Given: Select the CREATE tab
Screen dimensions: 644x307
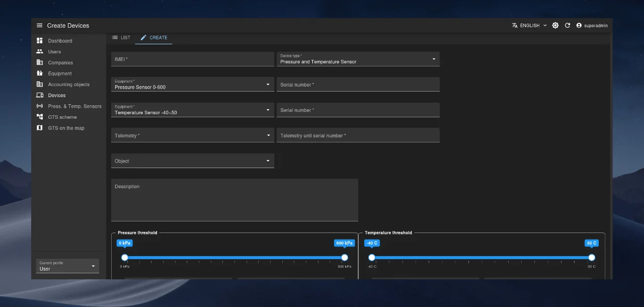Looking at the screenshot, I should 154,38.
